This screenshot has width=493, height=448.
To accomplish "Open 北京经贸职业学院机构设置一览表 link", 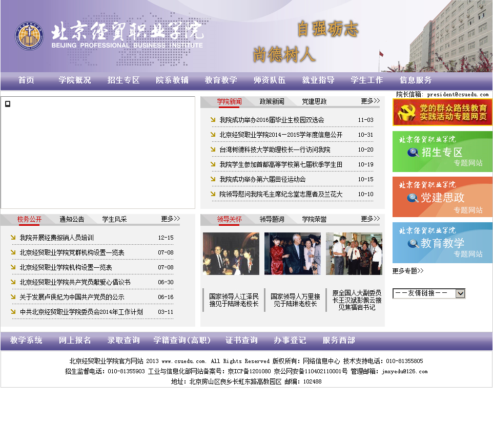I will [x=66, y=267].
